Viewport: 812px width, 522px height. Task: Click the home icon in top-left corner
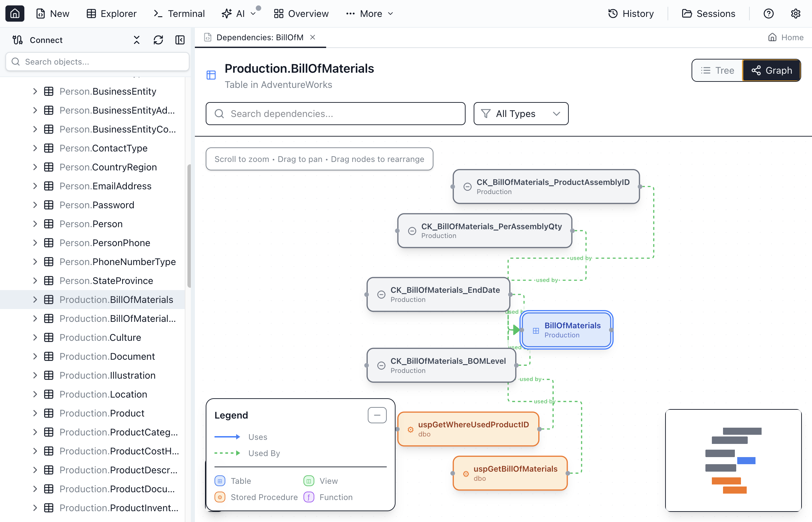click(x=15, y=14)
